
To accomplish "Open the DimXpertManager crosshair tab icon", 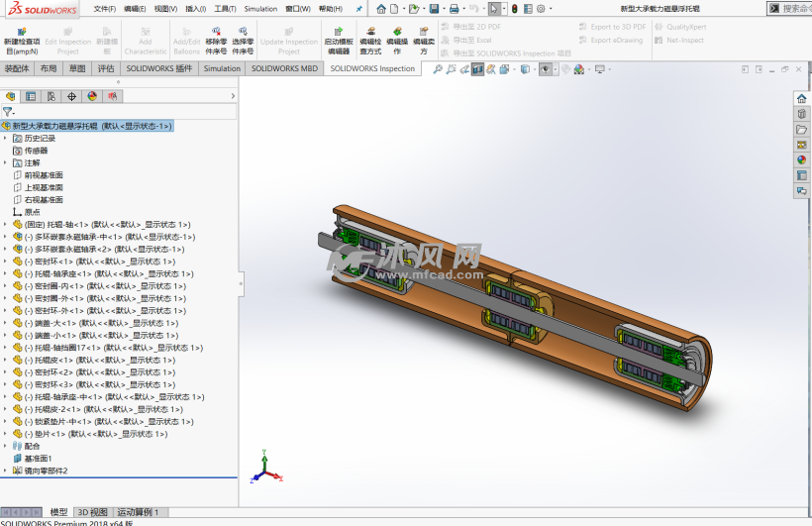I will pos(71,96).
